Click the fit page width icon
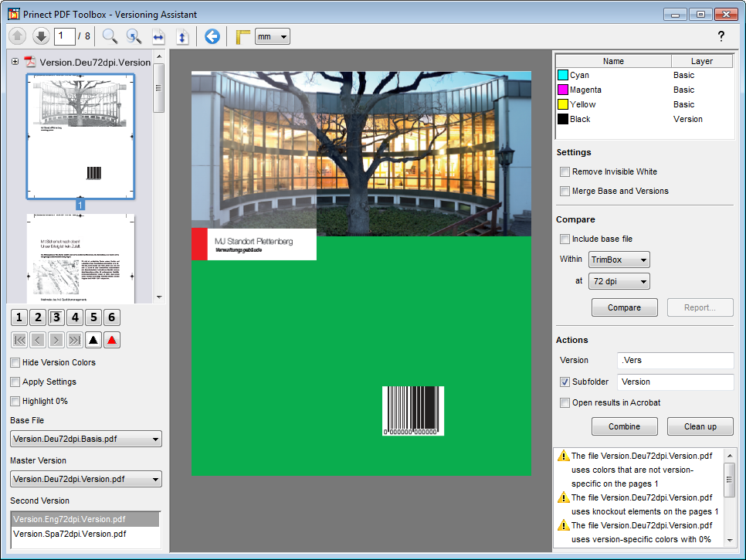This screenshot has height=560, width=746. point(158,36)
